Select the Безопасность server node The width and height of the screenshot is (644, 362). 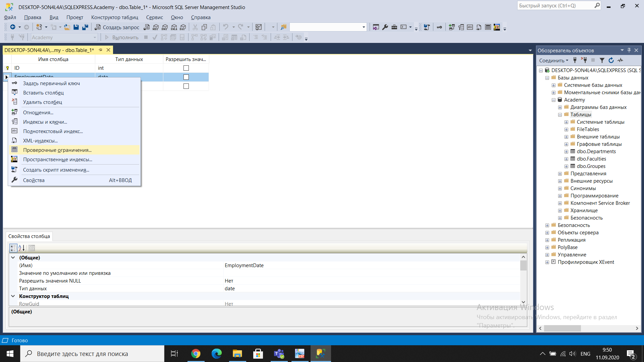tap(574, 225)
